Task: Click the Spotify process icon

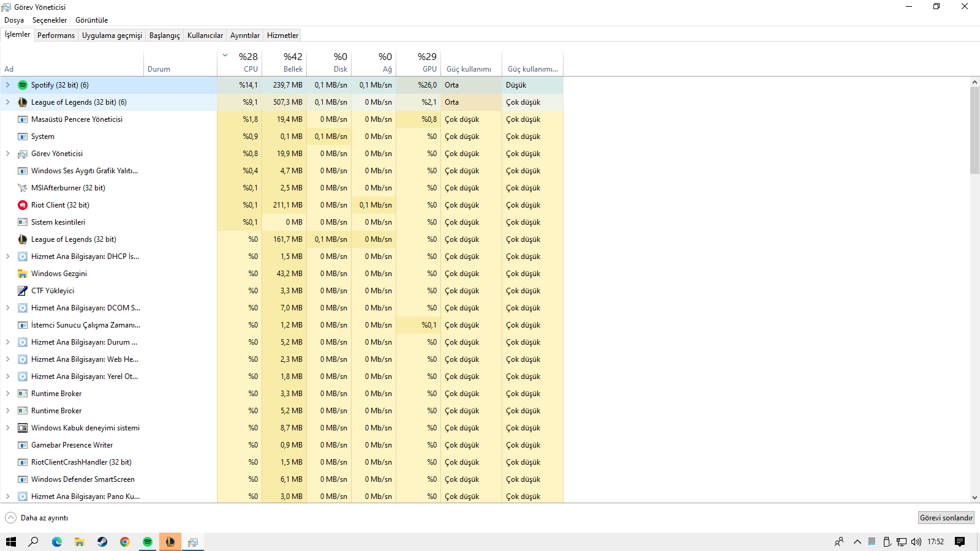Action: (x=23, y=85)
